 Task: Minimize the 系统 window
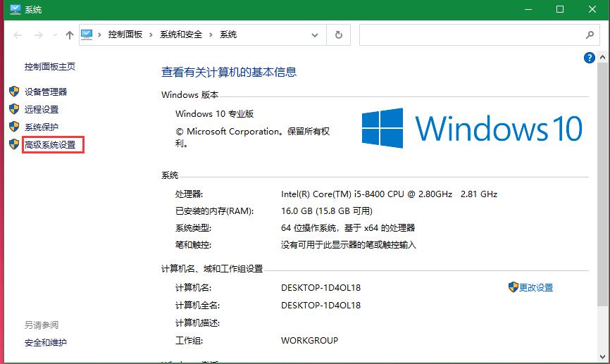(528, 10)
